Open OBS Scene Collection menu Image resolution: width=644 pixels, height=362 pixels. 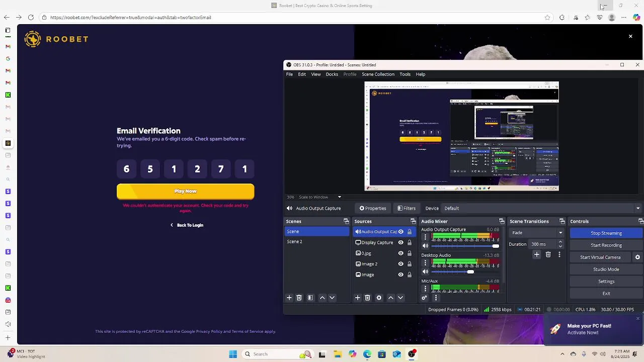click(378, 74)
